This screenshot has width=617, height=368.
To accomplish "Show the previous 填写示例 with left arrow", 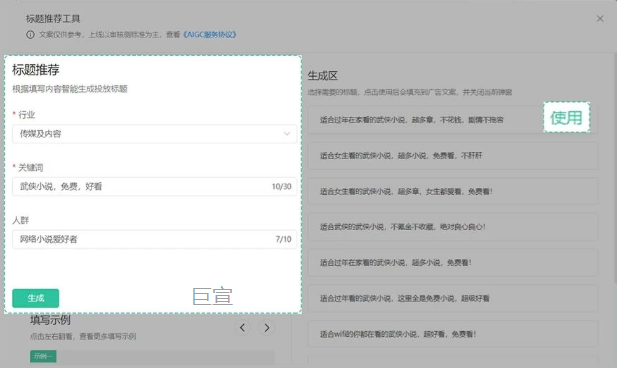I will point(242,327).
